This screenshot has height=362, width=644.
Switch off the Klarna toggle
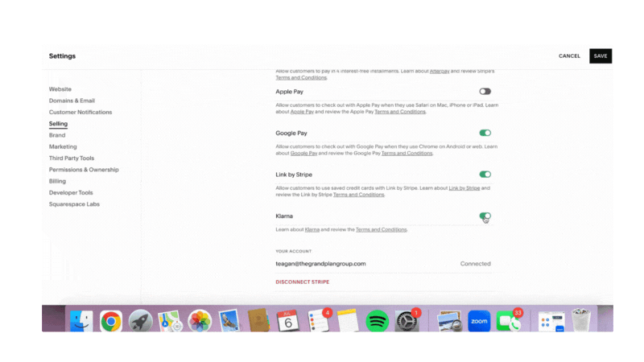coord(485,216)
